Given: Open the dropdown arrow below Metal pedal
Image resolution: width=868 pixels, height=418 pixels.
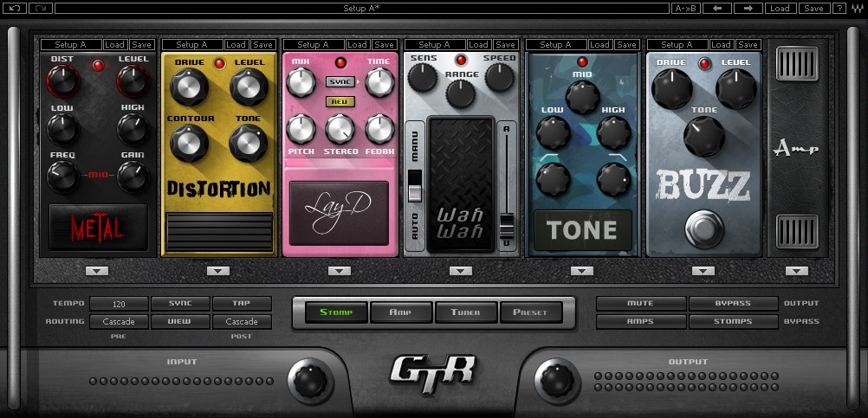Looking at the screenshot, I should tap(97, 271).
